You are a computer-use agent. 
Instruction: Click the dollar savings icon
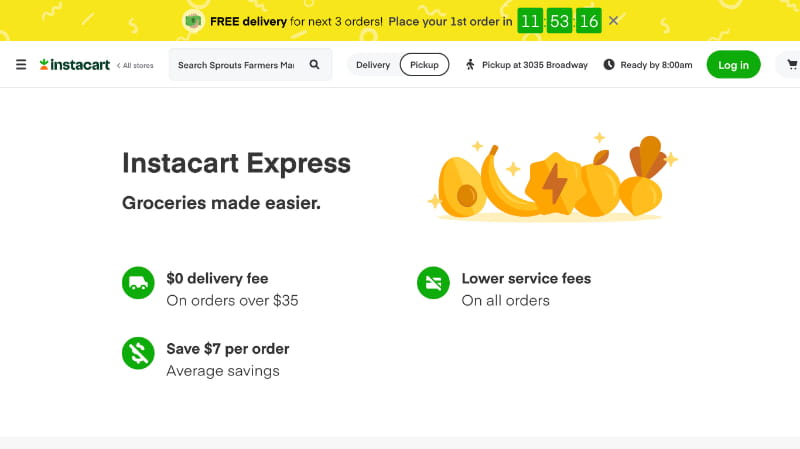tap(138, 353)
